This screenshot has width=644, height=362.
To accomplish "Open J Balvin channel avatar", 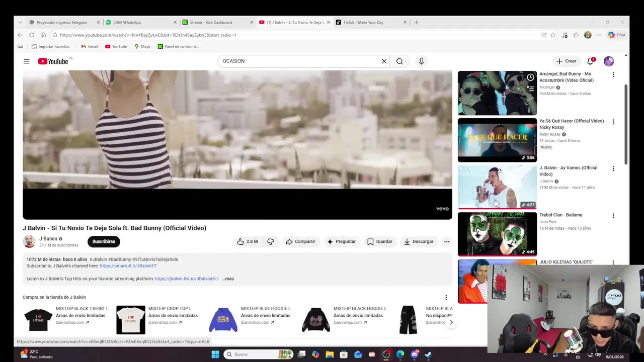I will (x=29, y=242).
